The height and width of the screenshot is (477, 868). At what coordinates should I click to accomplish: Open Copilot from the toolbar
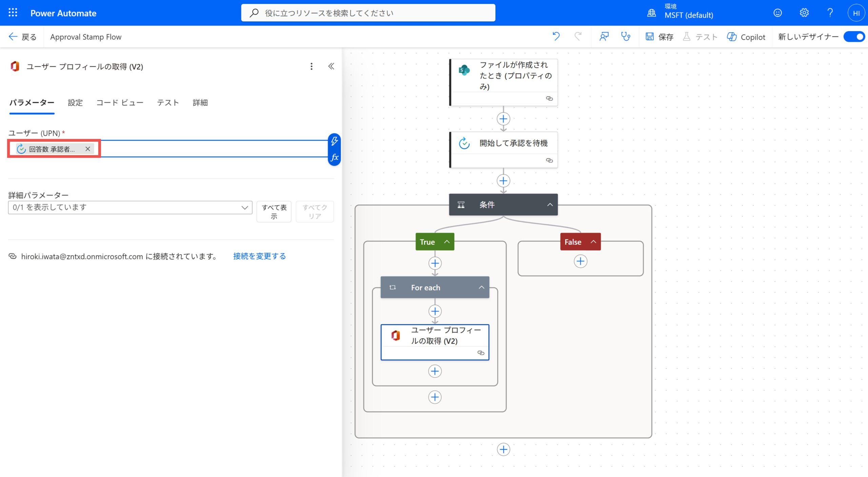tap(746, 37)
